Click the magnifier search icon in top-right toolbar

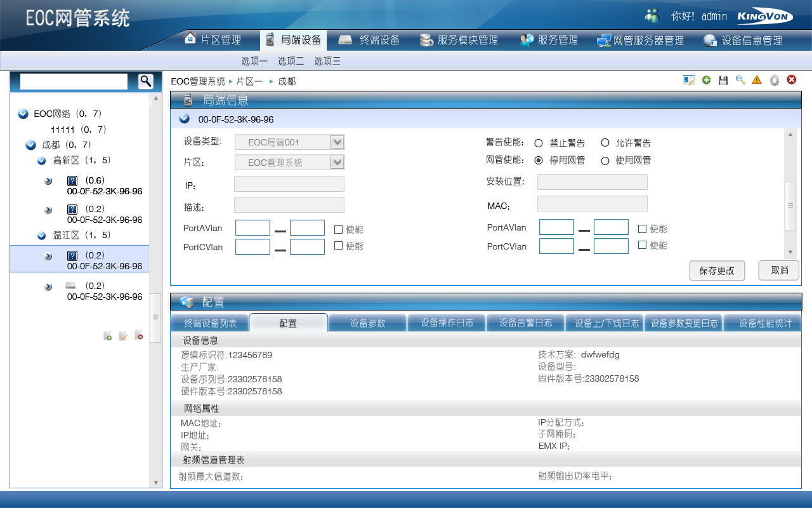point(740,80)
